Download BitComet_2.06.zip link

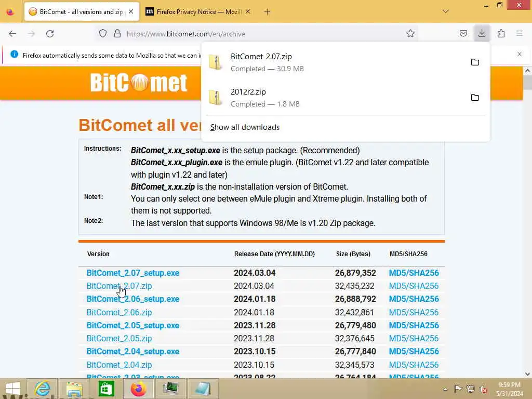pos(119,312)
